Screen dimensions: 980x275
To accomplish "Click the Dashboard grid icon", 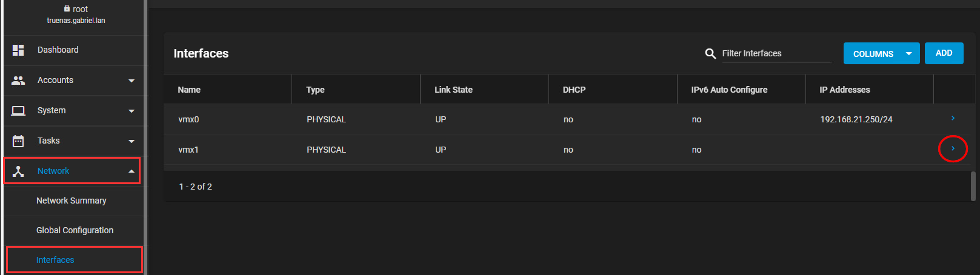I will coord(18,50).
